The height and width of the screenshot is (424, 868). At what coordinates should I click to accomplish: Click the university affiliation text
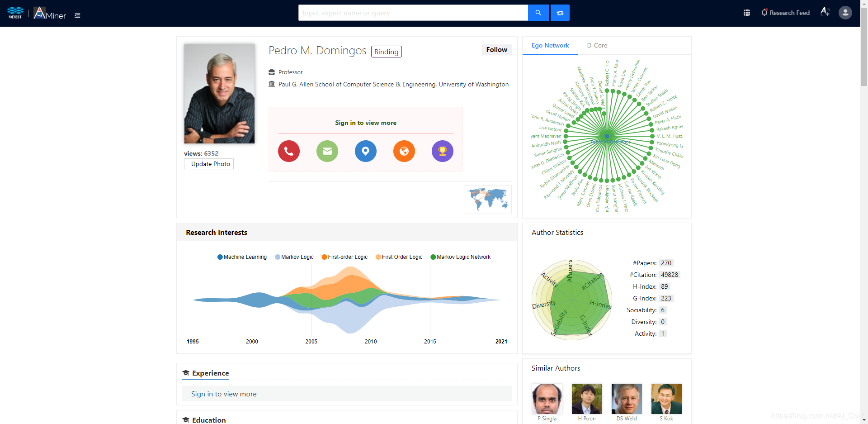coord(393,84)
